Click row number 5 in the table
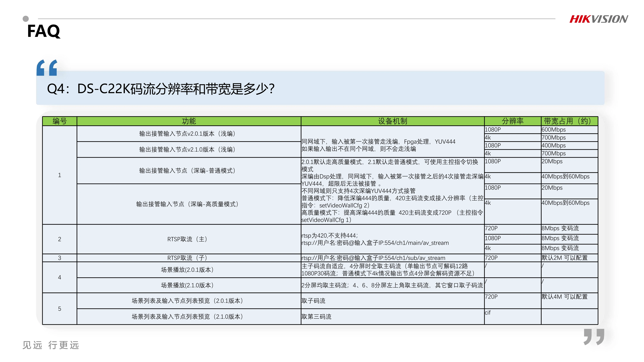This screenshot has height=362, width=644. click(60, 309)
